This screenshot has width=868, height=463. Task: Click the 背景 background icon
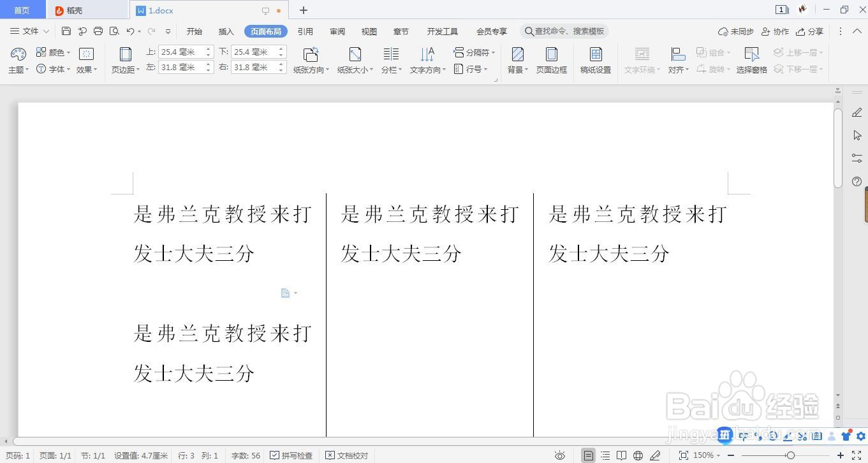coord(517,54)
